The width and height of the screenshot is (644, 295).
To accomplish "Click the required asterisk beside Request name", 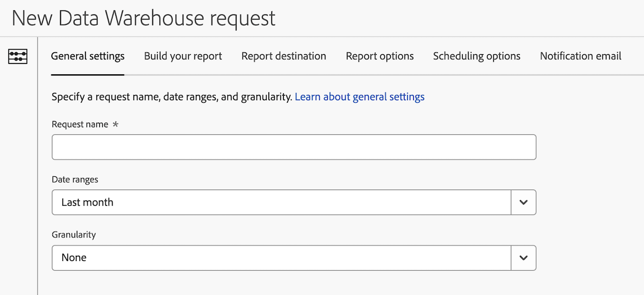I will pyautogui.click(x=115, y=124).
